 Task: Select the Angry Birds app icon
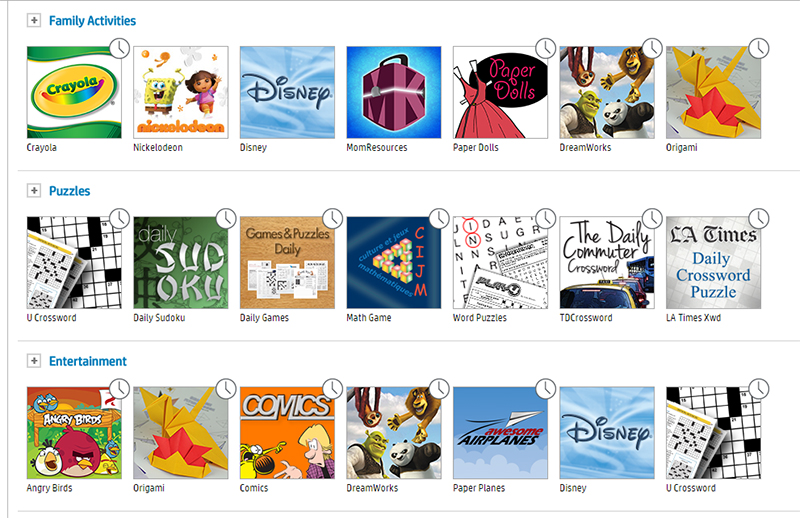click(74, 433)
